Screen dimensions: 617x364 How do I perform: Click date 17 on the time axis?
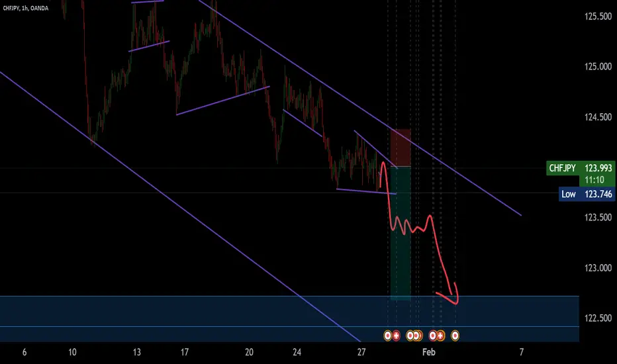coord(185,352)
